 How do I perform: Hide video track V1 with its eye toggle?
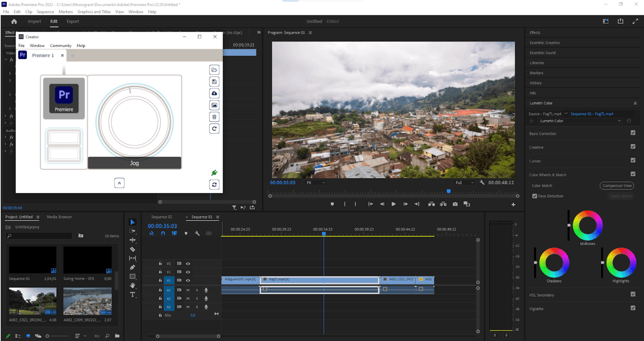[188, 280]
